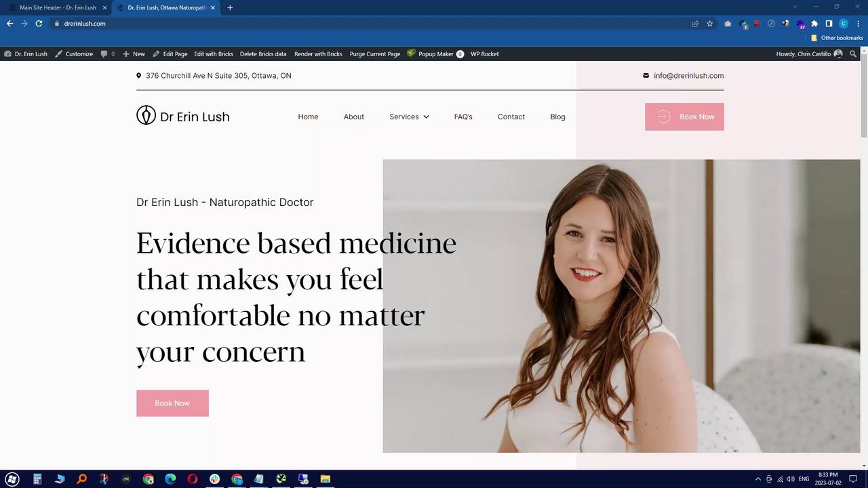Open the comments bubble in admin bar
868x488 pixels.
point(107,54)
